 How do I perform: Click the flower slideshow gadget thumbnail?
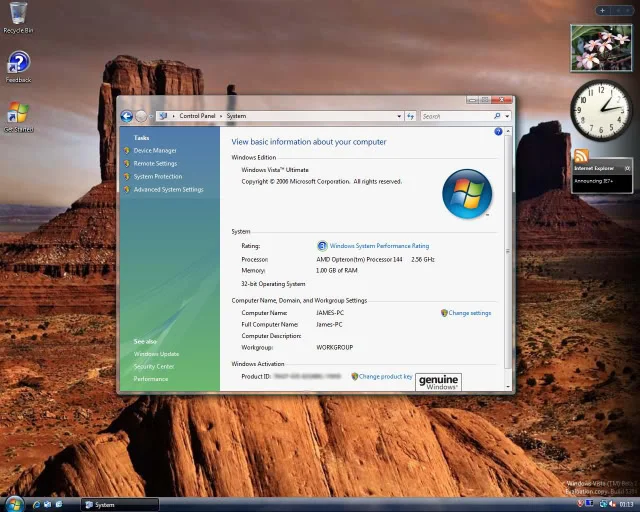click(601, 48)
